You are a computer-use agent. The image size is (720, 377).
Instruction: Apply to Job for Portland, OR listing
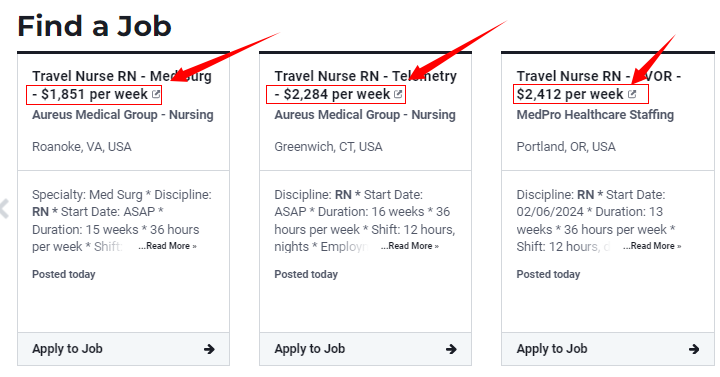tap(608, 349)
